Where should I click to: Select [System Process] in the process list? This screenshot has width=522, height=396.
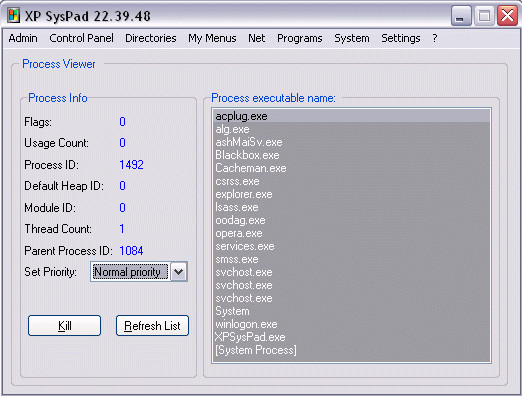pos(351,350)
